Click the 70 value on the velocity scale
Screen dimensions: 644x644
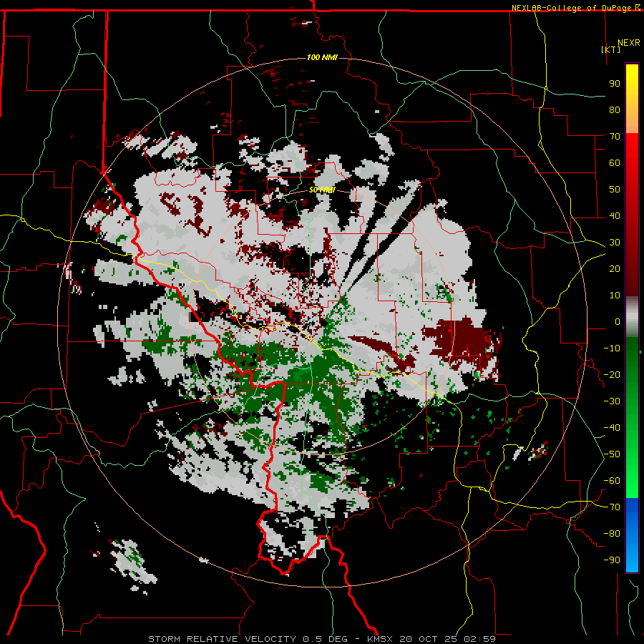pyautogui.click(x=615, y=137)
